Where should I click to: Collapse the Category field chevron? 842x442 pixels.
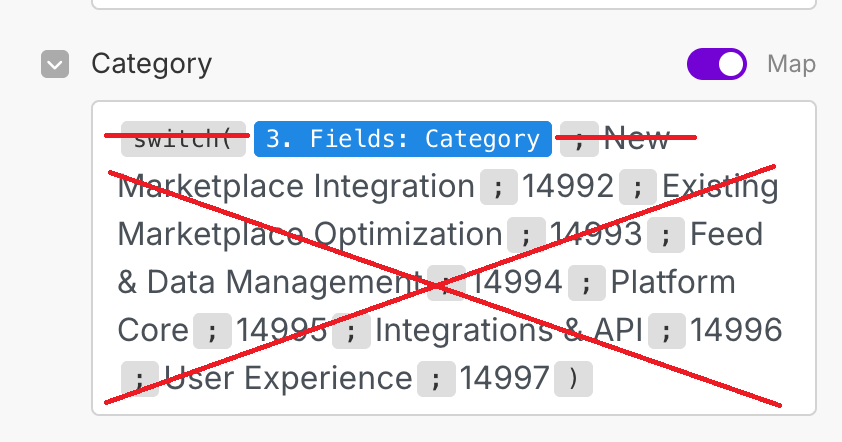point(55,65)
